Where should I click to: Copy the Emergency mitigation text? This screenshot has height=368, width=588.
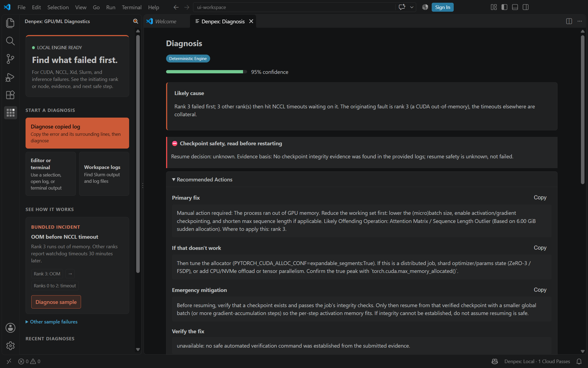click(x=540, y=290)
